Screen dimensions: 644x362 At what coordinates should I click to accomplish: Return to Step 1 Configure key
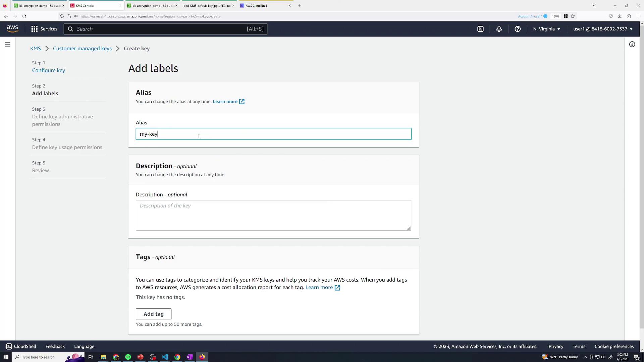tap(49, 70)
